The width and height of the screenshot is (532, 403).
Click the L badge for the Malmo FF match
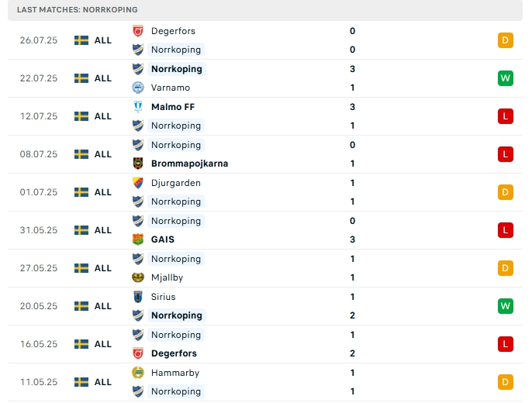point(506,116)
